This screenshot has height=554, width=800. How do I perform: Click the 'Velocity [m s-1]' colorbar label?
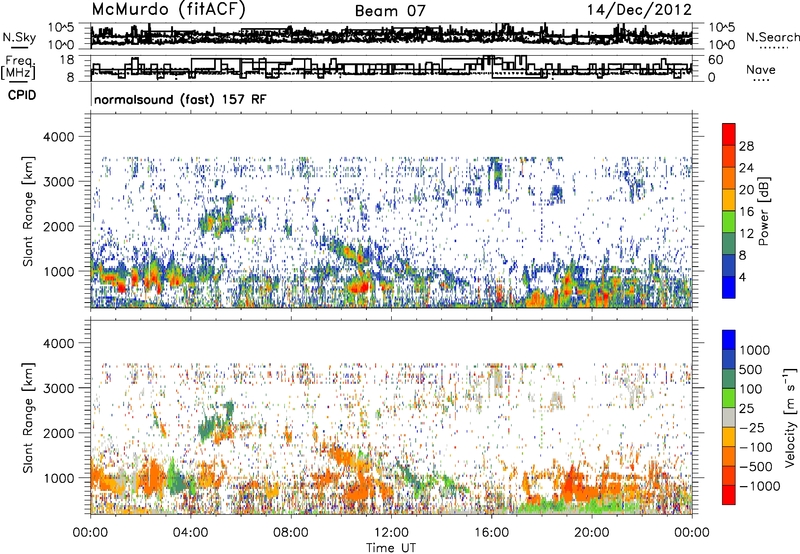pyautogui.click(x=791, y=417)
